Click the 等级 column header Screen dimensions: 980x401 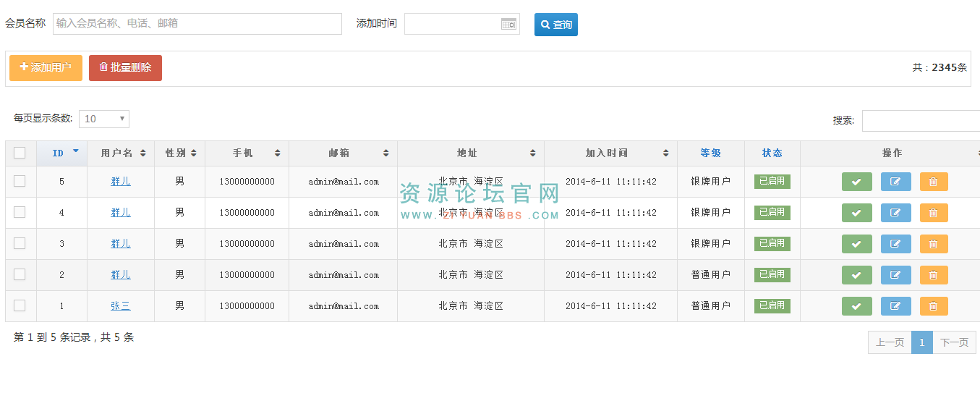711,153
